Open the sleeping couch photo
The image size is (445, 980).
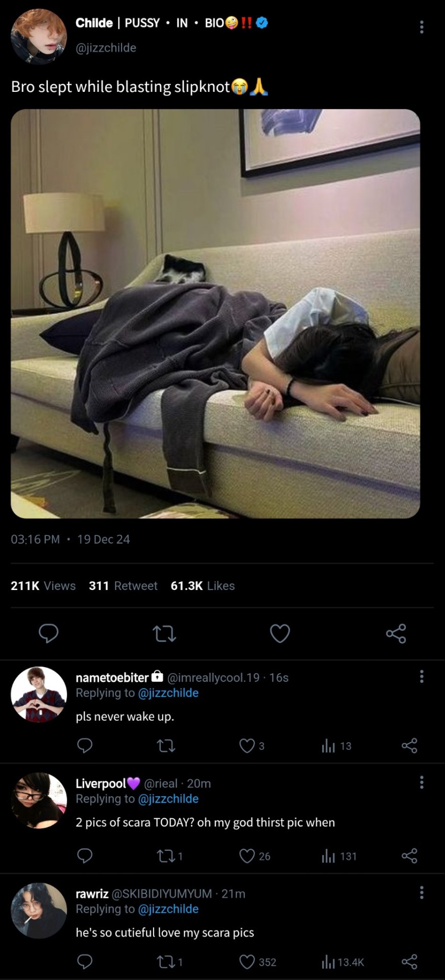[x=215, y=313]
